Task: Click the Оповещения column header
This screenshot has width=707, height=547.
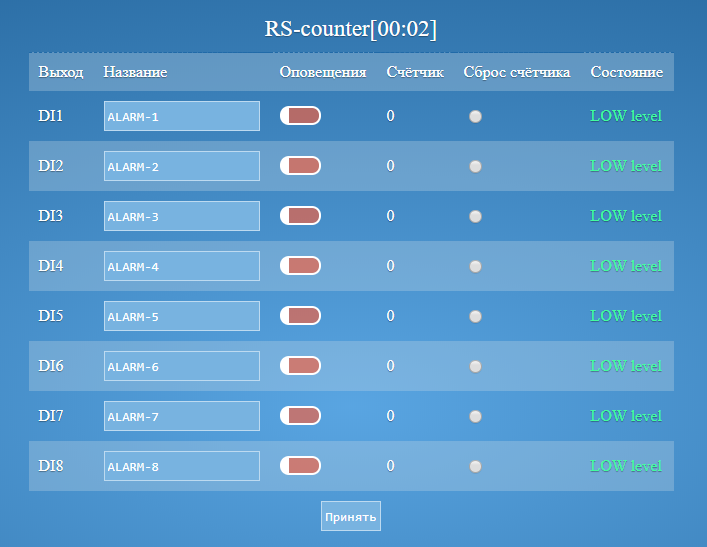Action: pyautogui.click(x=323, y=73)
